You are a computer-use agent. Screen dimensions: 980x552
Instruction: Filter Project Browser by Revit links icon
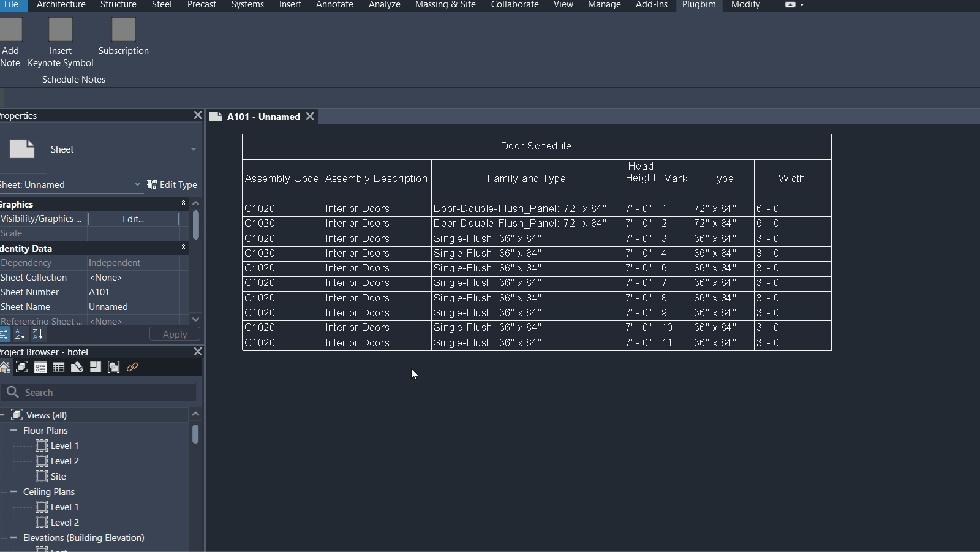(x=132, y=367)
